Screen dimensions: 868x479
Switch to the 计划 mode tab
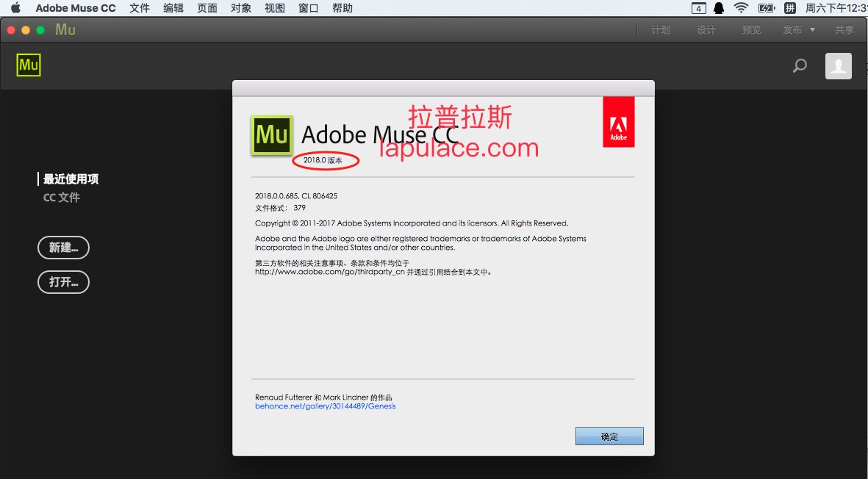(x=661, y=30)
